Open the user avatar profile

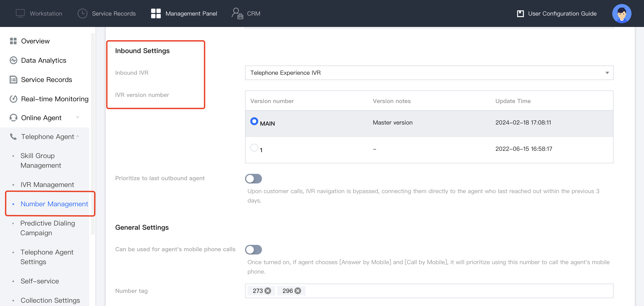[621, 13]
